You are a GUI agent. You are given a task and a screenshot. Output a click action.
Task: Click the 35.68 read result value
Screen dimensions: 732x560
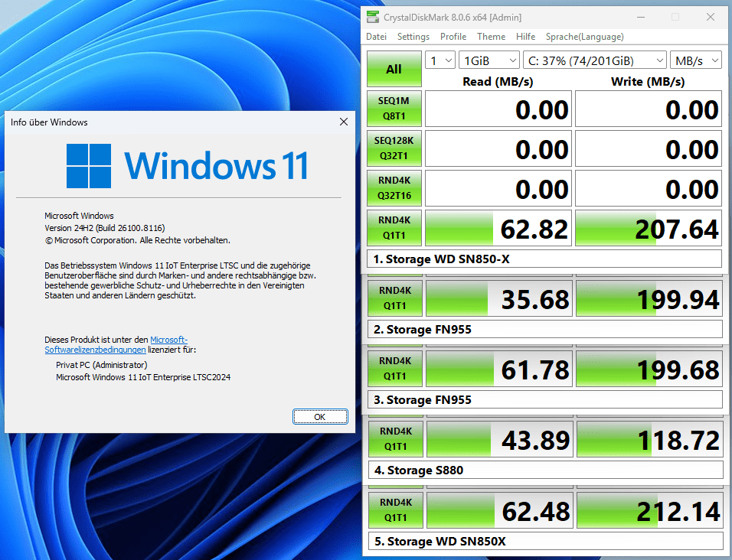tap(499, 298)
